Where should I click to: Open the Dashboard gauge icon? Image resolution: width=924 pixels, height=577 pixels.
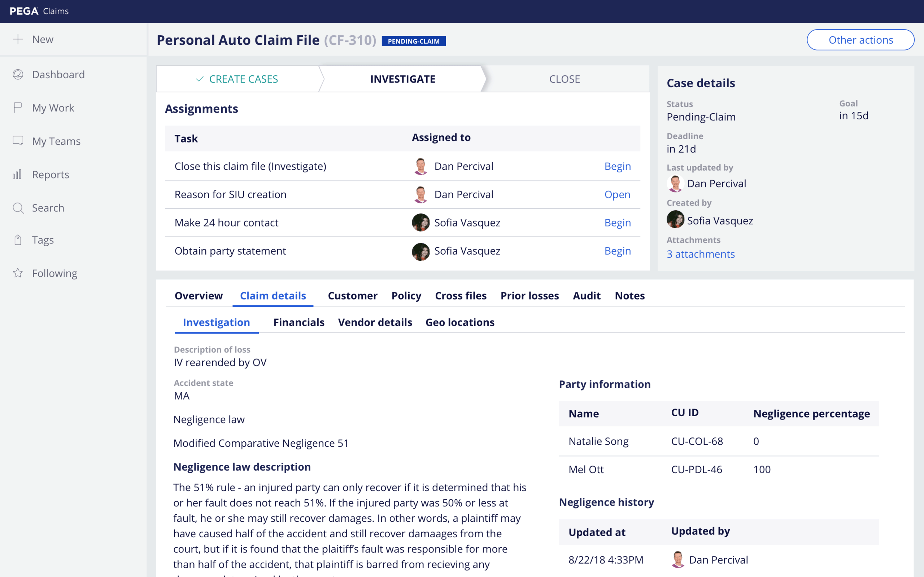coord(18,74)
